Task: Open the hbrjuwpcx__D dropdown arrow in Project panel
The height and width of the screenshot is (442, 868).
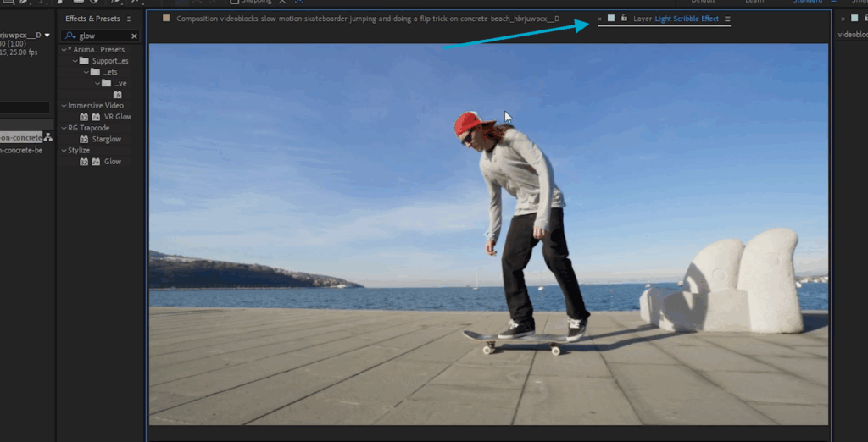Action: 47,36
